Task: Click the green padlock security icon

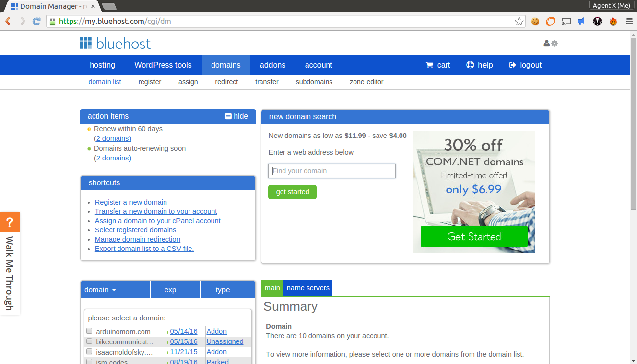Action: 52,21
